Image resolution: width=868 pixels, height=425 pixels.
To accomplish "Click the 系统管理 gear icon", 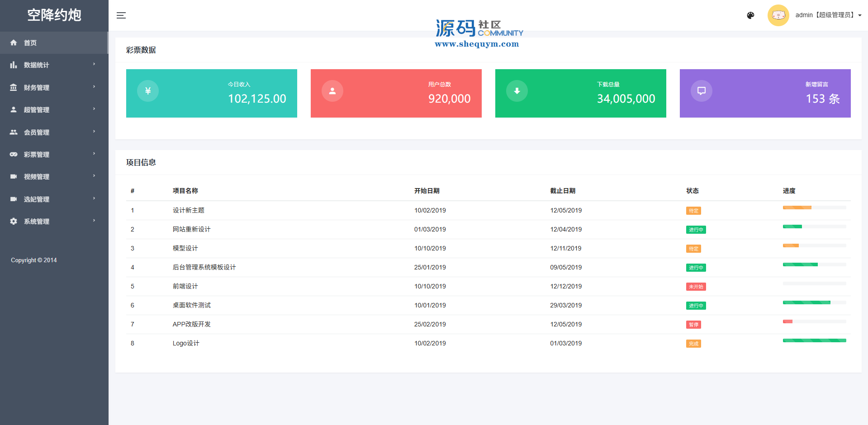I will click(x=14, y=221).
